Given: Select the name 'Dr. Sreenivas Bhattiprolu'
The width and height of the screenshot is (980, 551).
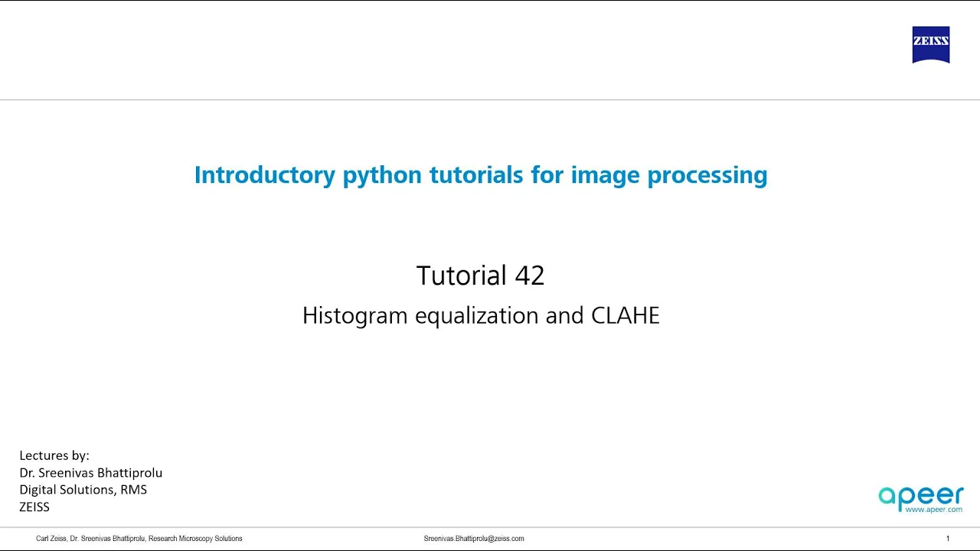Looking at the screenshot, I should coord(91,473).
